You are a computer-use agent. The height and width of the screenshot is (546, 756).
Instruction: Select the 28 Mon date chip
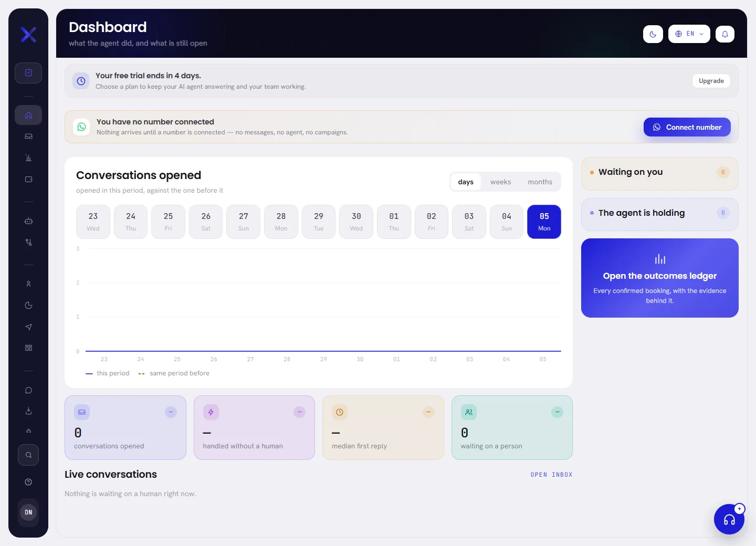[281, 222]
